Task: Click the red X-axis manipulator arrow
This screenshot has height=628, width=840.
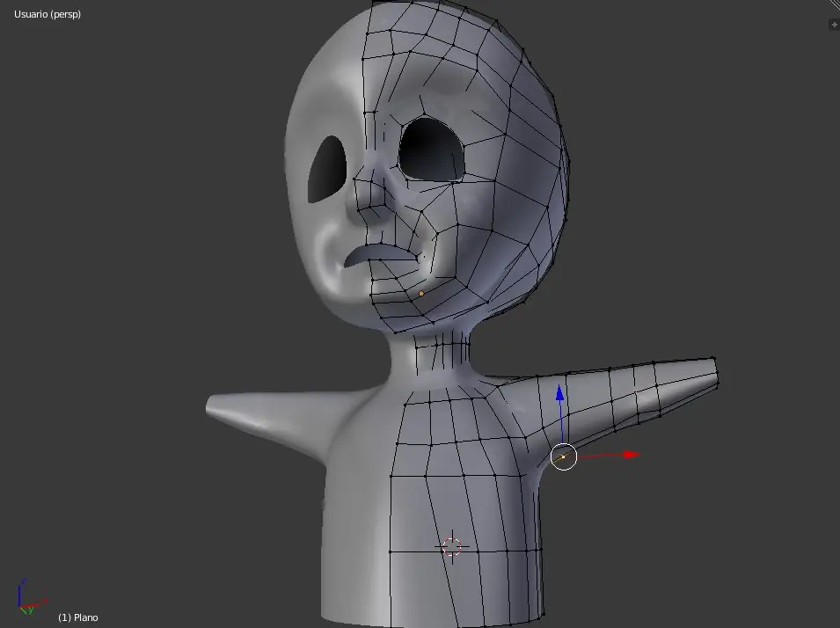Action: pyautogui.click(x=629, y=455)
